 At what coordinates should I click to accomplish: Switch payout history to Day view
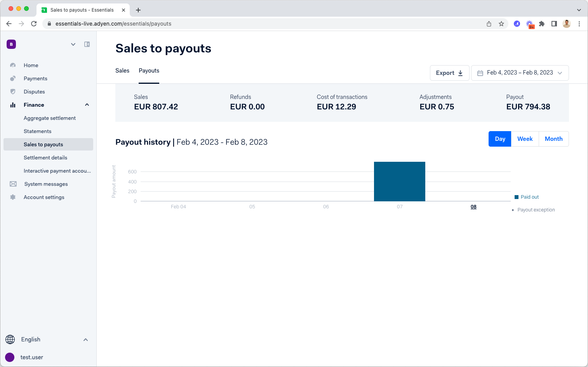pos(500,139)
